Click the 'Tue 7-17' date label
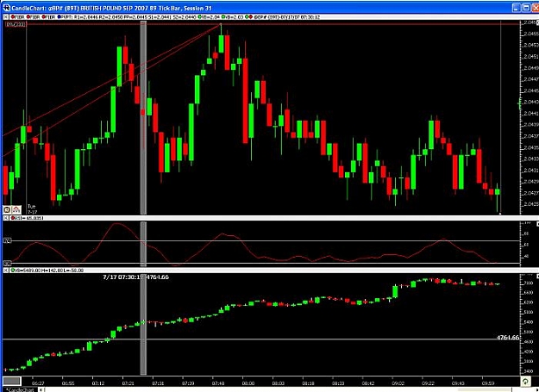539x392 pixels. pos(32,209)
